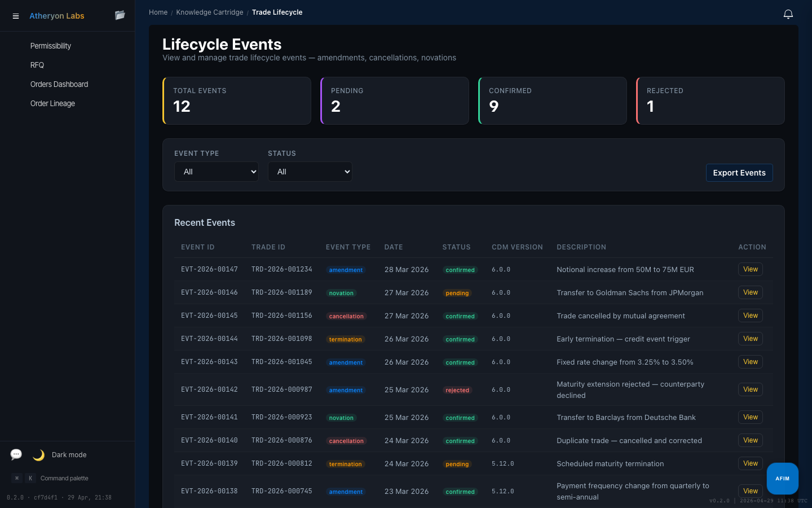Click the Home breadcrumb
The width and height of the screenshot is (812, 508).
point(158,12)
